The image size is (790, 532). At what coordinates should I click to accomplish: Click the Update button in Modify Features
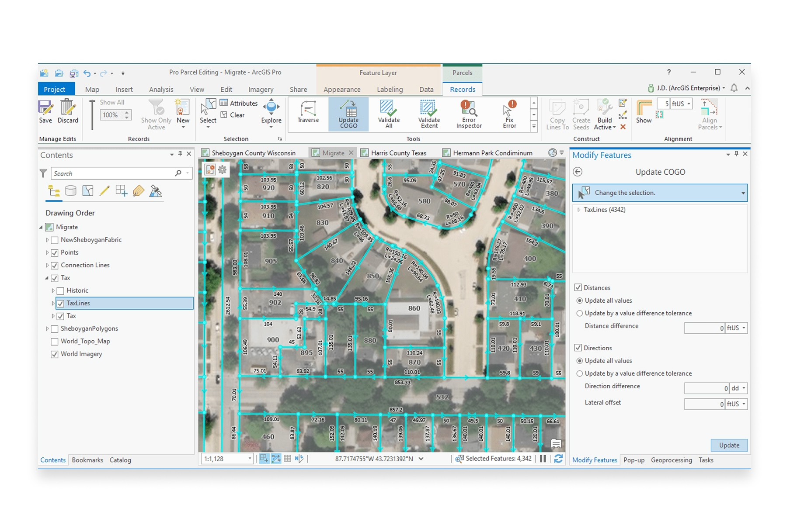coord(729,445)
